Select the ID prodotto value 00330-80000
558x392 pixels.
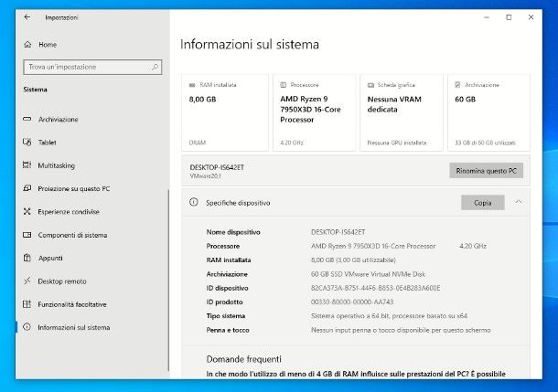pyautogui.click(x=352, y=302)
